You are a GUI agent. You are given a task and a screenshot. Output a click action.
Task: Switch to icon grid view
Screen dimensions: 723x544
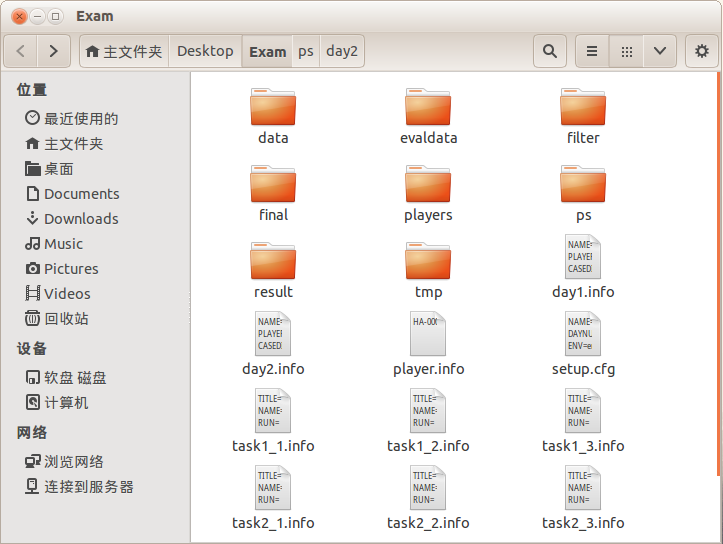point(626,51)
